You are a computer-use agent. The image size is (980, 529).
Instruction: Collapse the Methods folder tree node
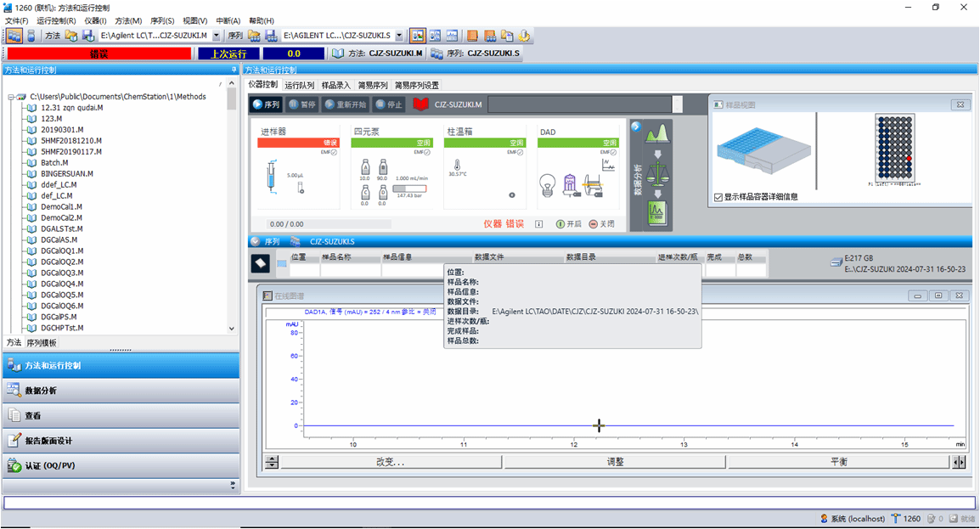[x=9, y=97]
